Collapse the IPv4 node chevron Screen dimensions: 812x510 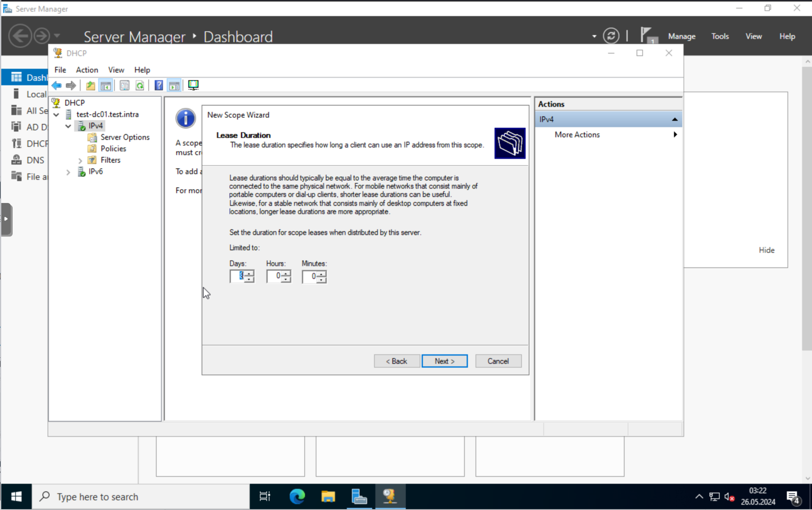tap(68, 126)
